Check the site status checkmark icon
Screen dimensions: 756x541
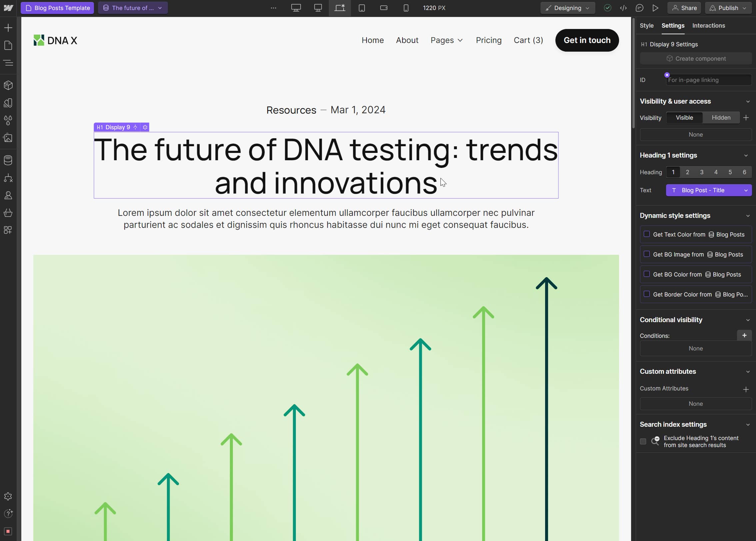point(607,8)
